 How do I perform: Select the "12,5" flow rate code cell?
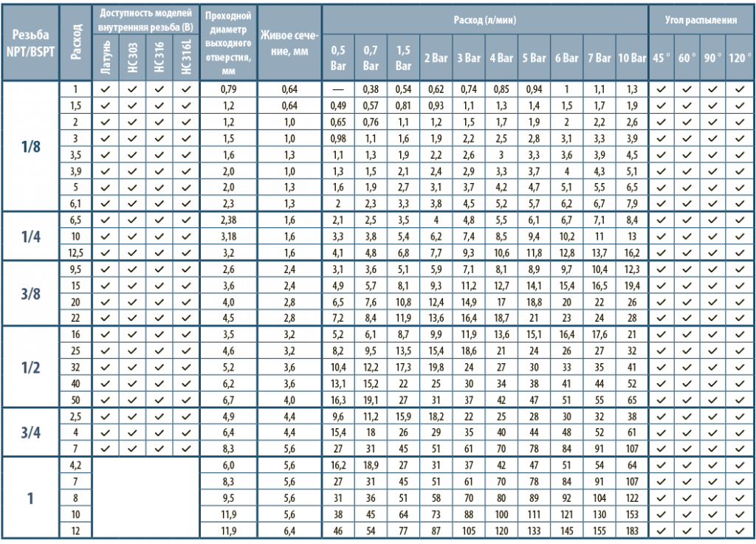coord(75,253)
